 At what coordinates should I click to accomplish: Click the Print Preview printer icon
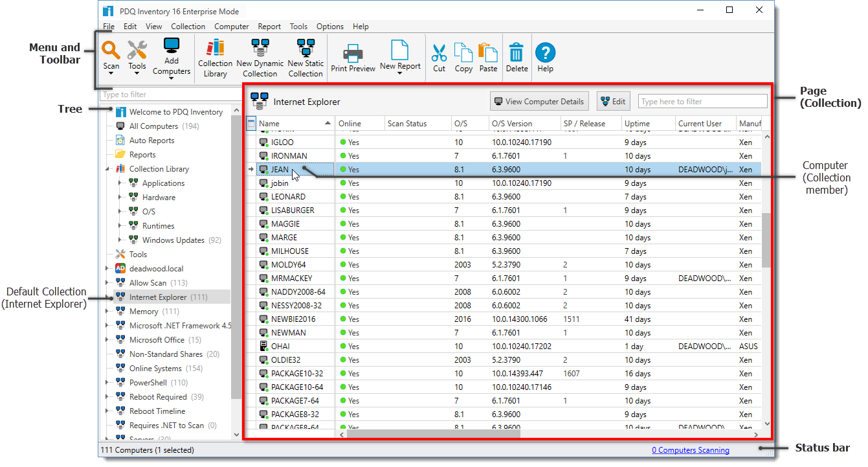point(353,54)
